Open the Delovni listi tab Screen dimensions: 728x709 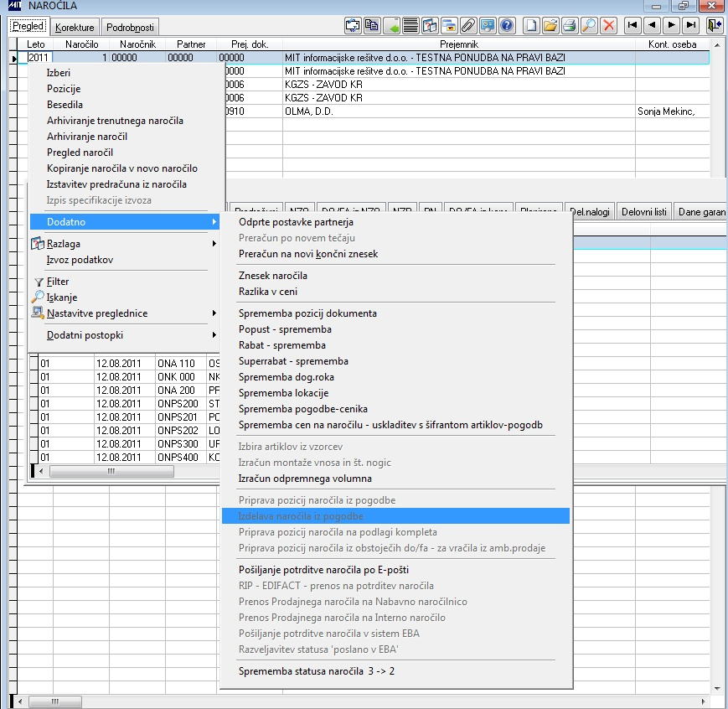[x=643, y=212]
